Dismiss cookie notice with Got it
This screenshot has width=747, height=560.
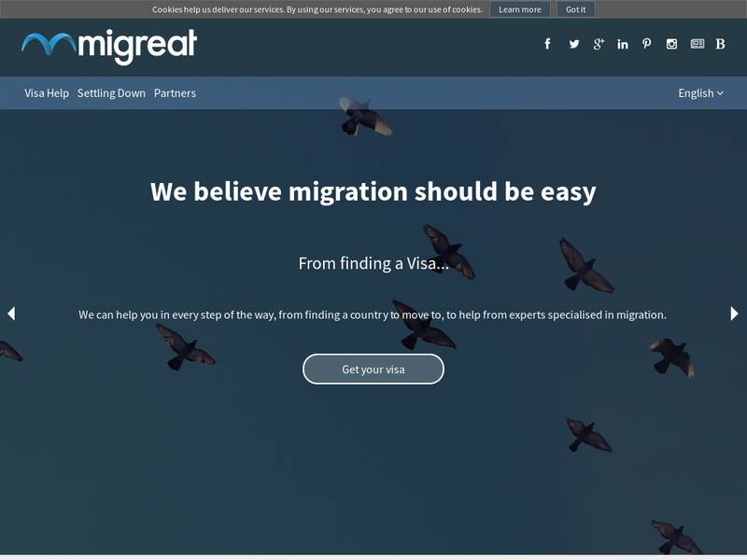(x=575, y=9)
